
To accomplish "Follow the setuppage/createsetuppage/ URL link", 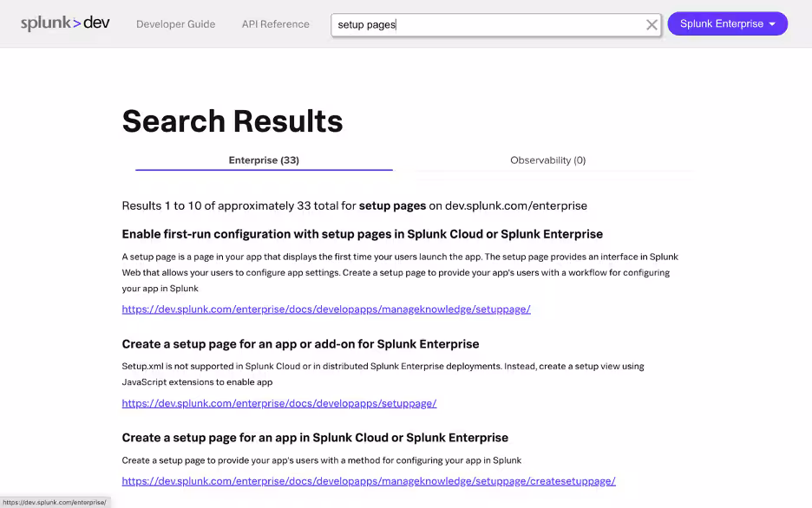I will pos(369,481).
